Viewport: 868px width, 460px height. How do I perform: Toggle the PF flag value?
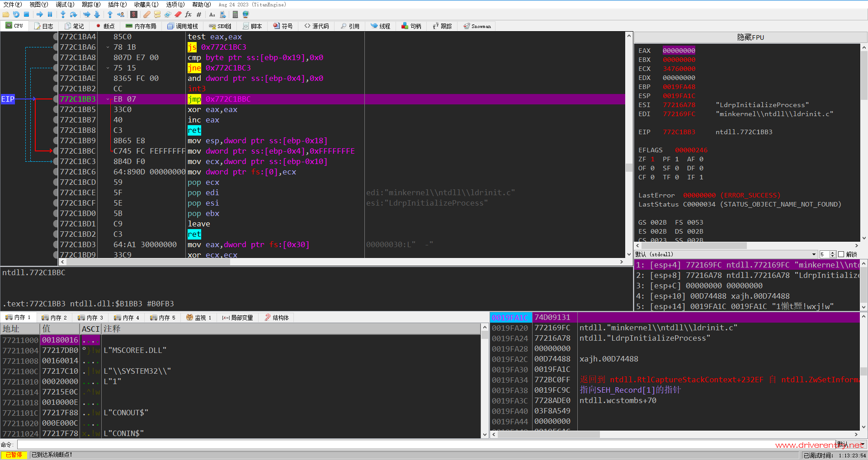click(677, 159)
